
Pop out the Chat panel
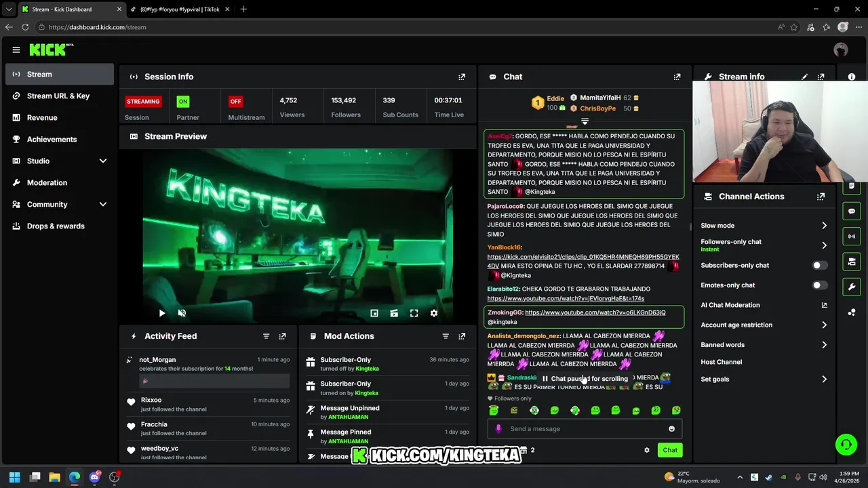[x=677, y=77]
